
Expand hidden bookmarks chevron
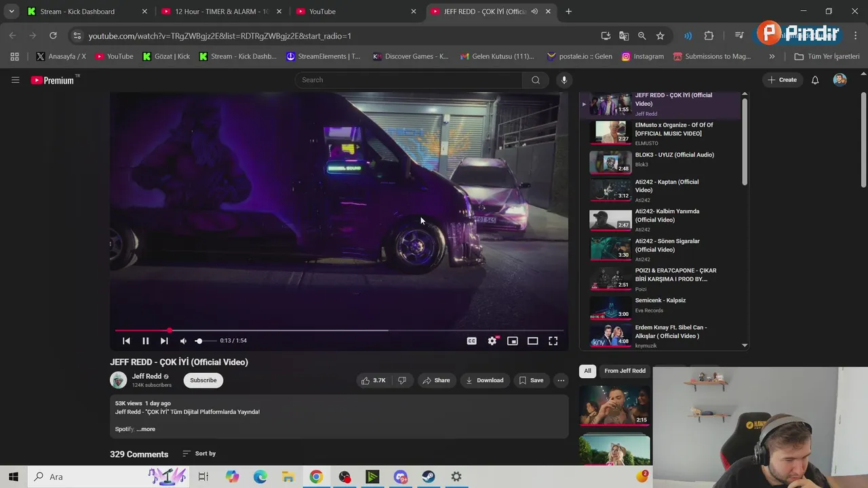(x=772, y=56)
